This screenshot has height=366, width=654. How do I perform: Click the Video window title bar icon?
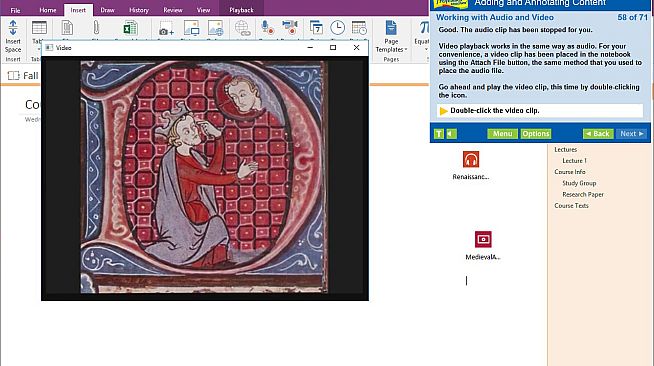coord(49,48)
